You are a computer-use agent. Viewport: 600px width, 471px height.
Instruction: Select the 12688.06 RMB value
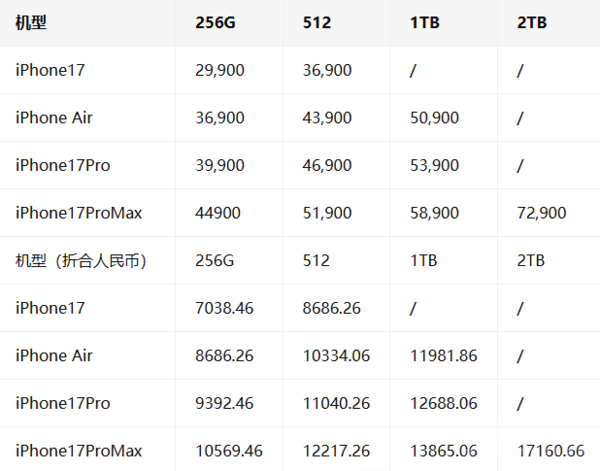coord(444,403)
